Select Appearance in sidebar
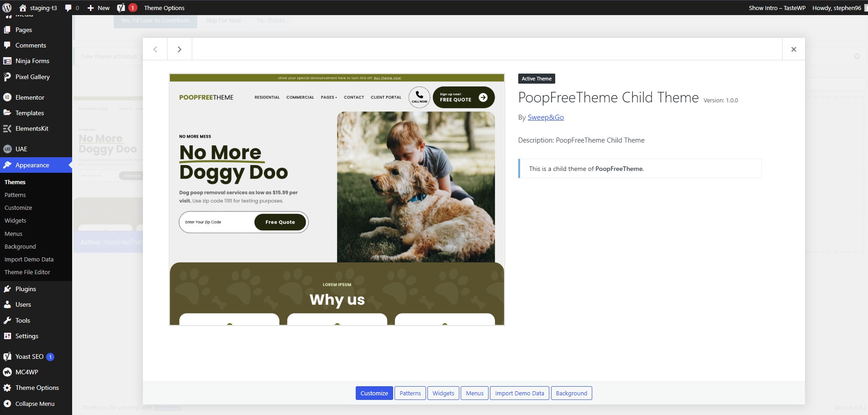 tap(36, 165)
